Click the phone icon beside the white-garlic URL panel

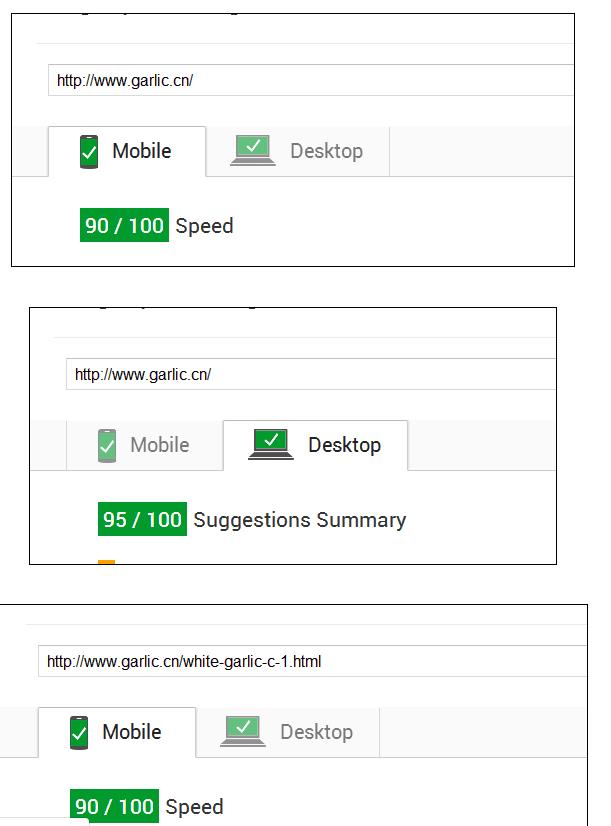pyautogui.click(x=80, y=732)
